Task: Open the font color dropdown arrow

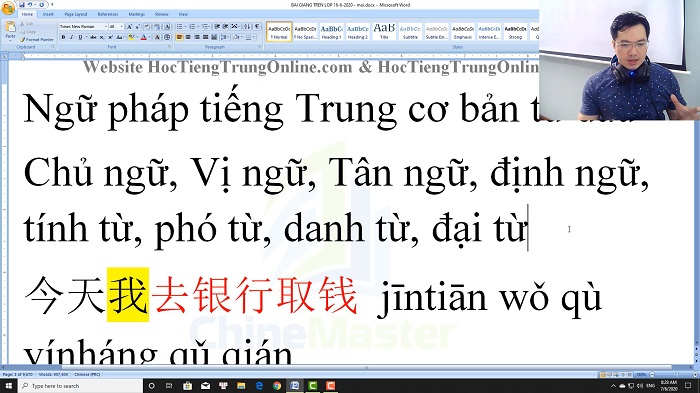Action: tap(149, 38)
